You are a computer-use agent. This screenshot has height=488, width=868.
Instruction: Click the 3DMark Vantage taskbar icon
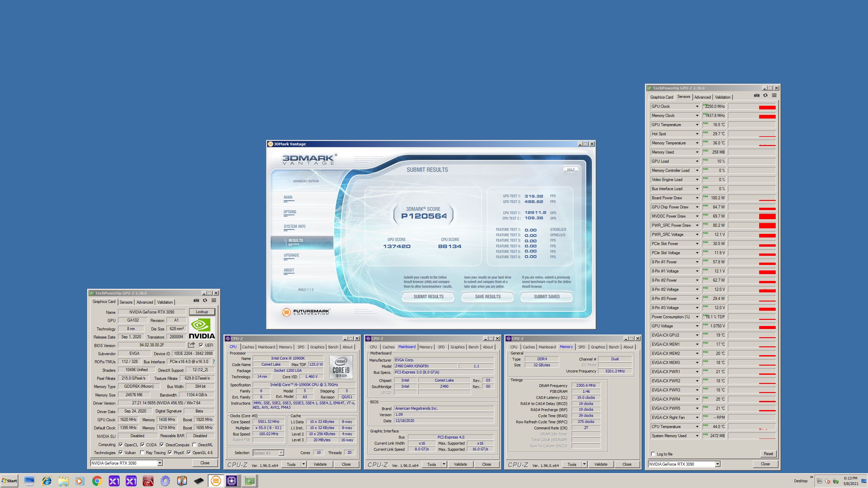coord(216,481)
